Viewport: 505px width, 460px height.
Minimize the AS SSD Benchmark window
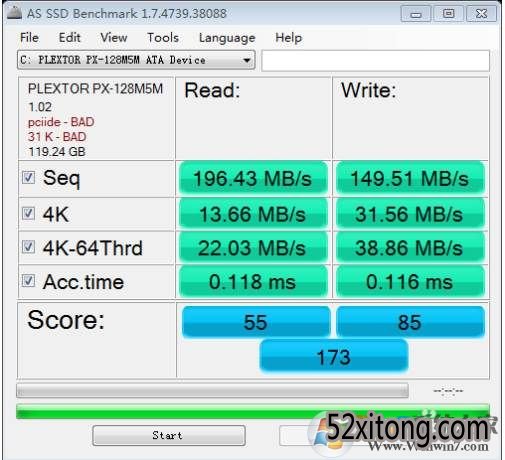pyautogui.click(x=416, y=14)
